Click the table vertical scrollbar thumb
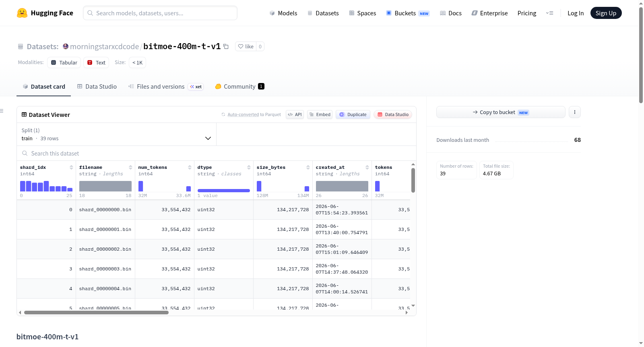The height and width of the screenshot is (347, 644). click(x=413, y=181)
